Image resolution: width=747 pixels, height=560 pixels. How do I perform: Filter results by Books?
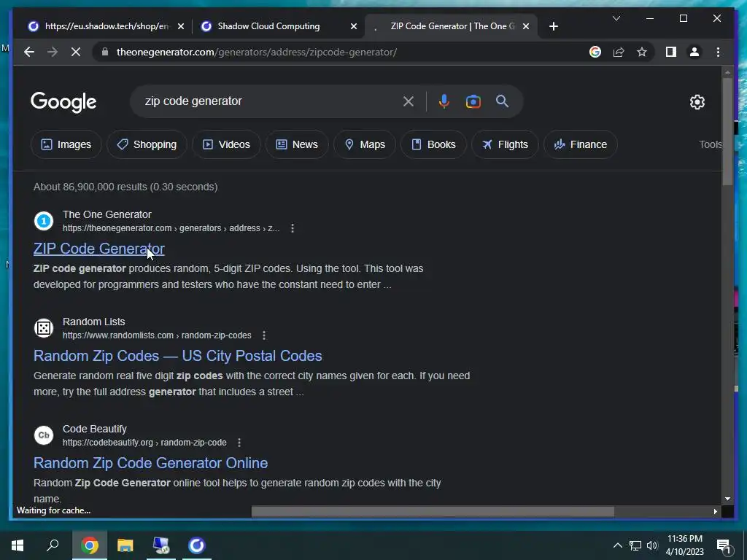pyautogui.click(x=433, y=144)
